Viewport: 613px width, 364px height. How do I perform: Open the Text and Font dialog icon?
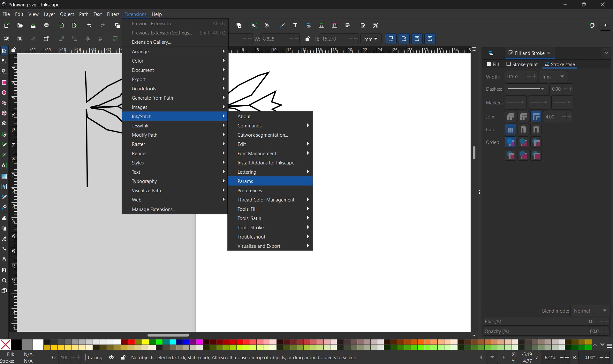pos(295,25)
